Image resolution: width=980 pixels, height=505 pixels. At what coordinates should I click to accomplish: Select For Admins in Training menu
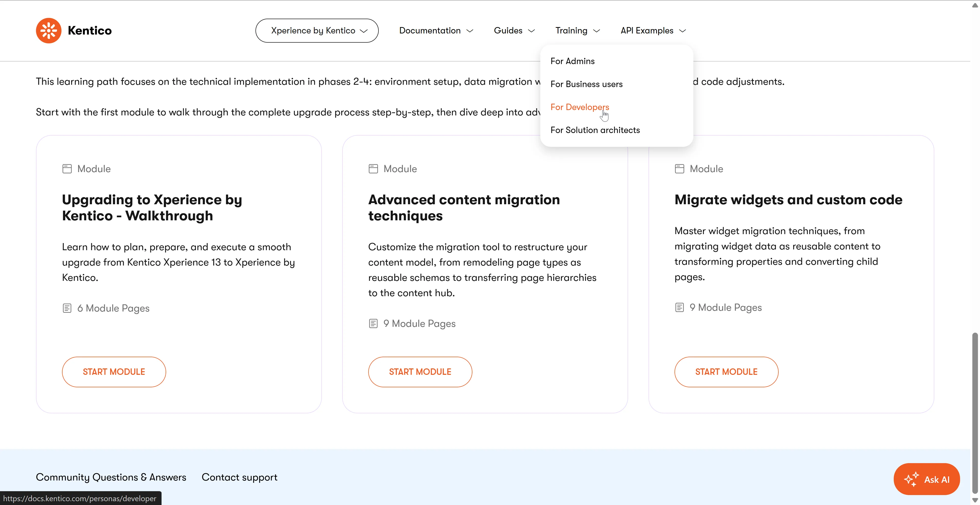pyautogui.click(x=572, y=61)
